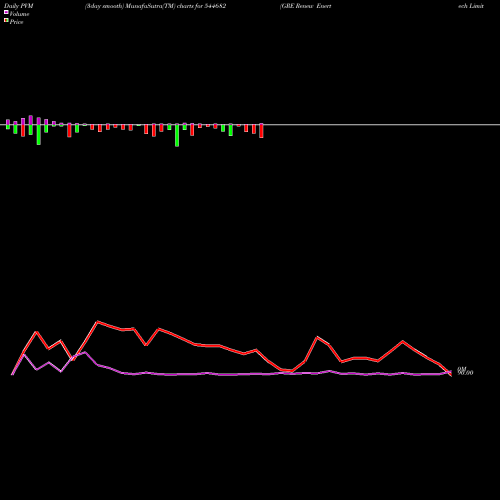Click the 'Daily PVM' chart title
Image resolution: width=500 pixels, height=500 pixels.
(x=19, y=6)
